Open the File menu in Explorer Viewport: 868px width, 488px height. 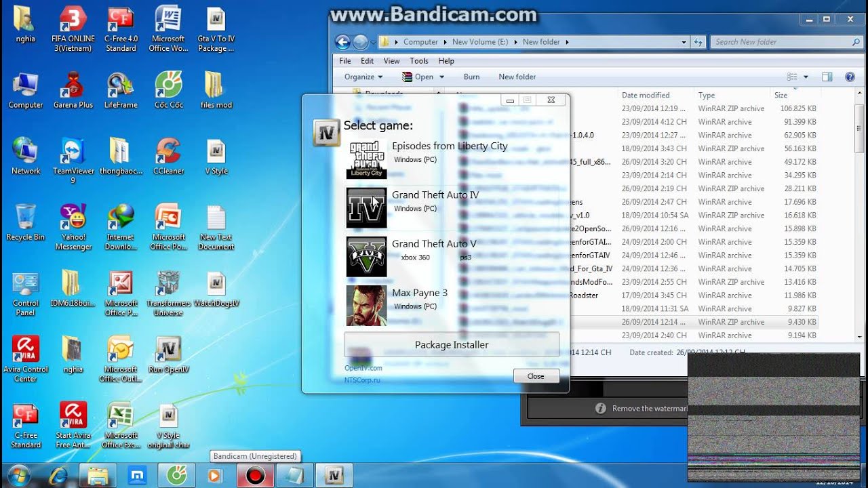coord(345,61)
